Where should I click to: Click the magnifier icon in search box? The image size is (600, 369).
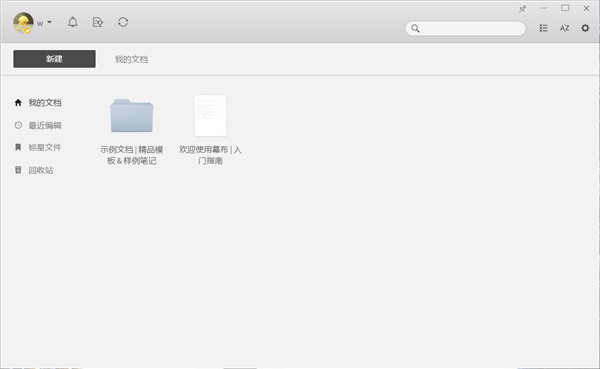pos(415,28)
